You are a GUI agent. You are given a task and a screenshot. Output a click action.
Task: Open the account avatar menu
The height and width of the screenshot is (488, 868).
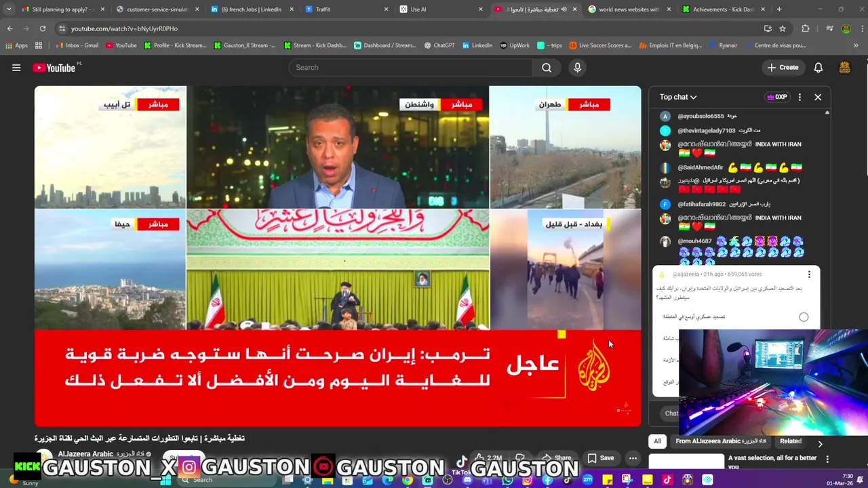pos(845,68)
